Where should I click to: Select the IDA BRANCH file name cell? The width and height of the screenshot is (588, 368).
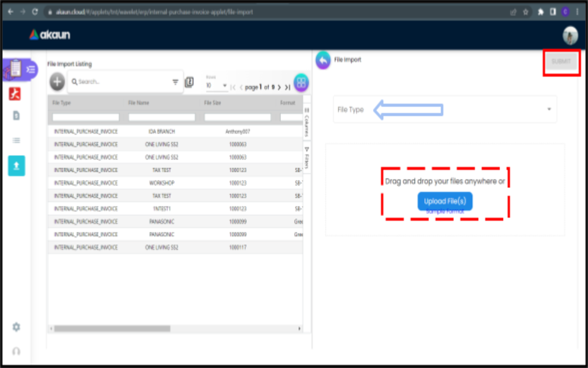pyautogui.click(x=162, y=132)
